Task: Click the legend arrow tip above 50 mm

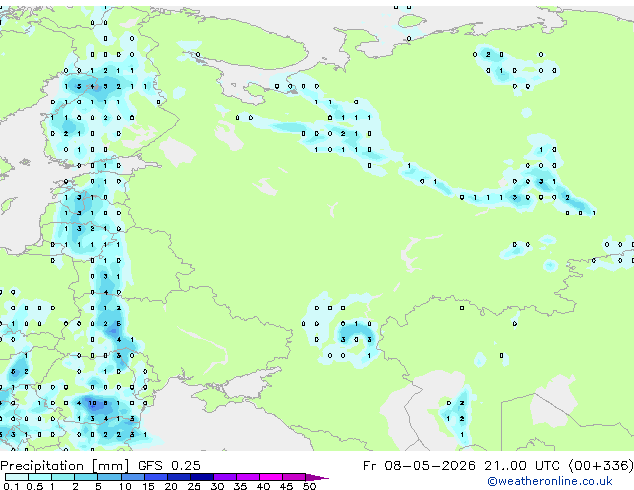Action: [x=317, y=477]
